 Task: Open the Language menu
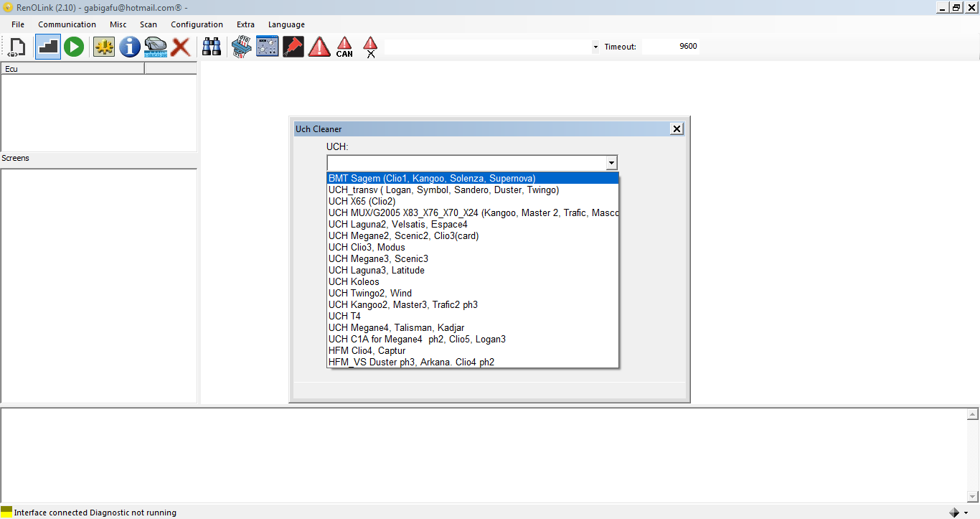(x=286, y=24)
